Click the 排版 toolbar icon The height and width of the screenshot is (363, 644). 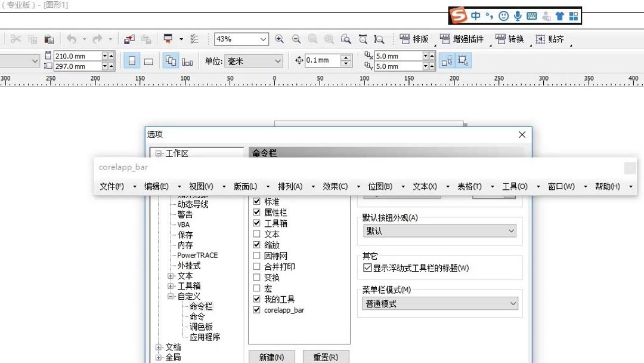click(421, 39)
